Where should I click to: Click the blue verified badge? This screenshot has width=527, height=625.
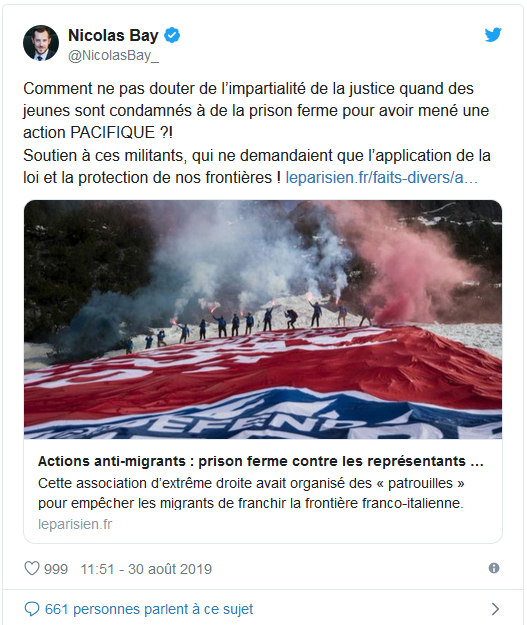172,35
